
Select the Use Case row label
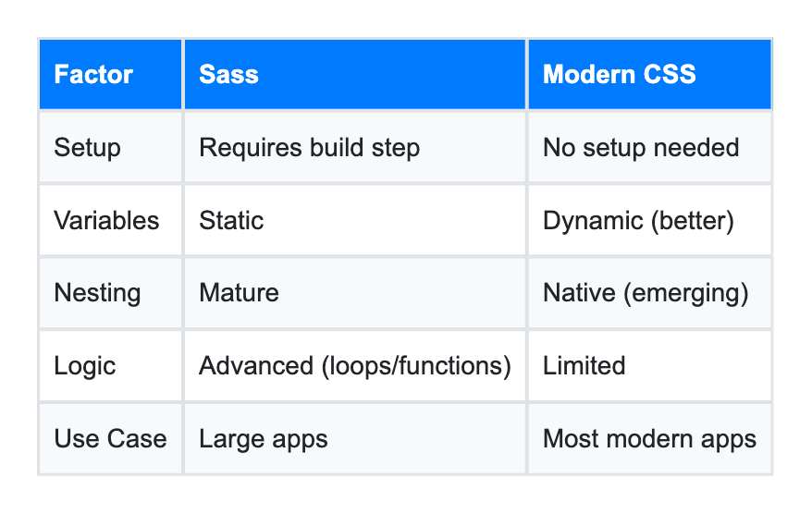coord(111,439)
